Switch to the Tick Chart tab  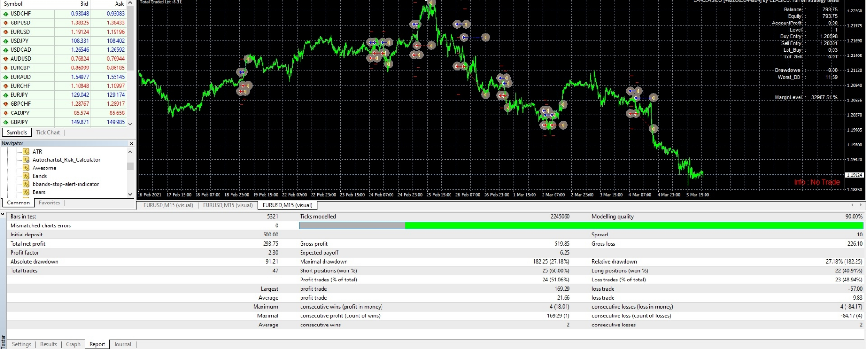(x=48, y=133)
